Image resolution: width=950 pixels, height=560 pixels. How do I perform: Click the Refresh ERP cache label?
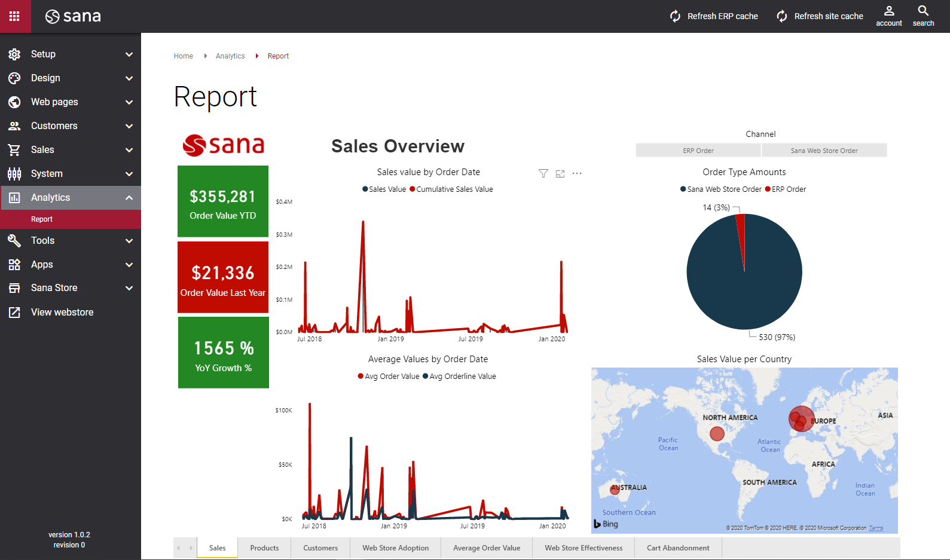[723, 16]
